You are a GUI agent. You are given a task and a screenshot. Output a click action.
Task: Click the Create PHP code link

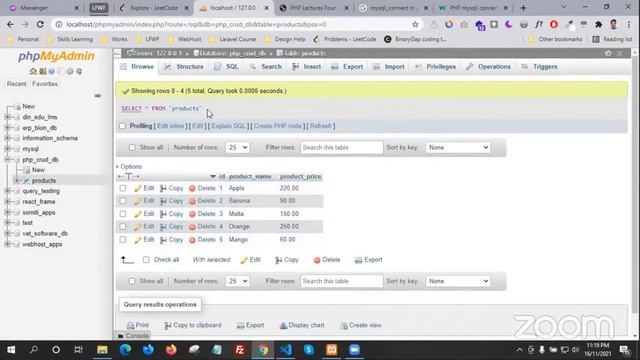pos(278,126)
